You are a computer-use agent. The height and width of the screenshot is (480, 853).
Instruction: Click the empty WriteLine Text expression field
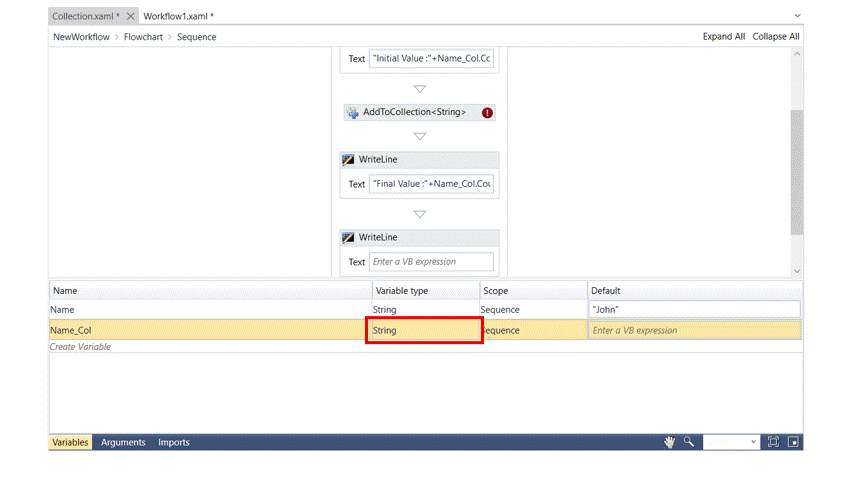(x=431, y=262)
